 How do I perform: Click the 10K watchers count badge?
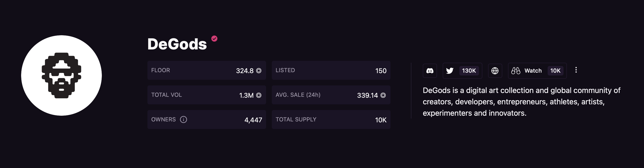tap(555, 71)
